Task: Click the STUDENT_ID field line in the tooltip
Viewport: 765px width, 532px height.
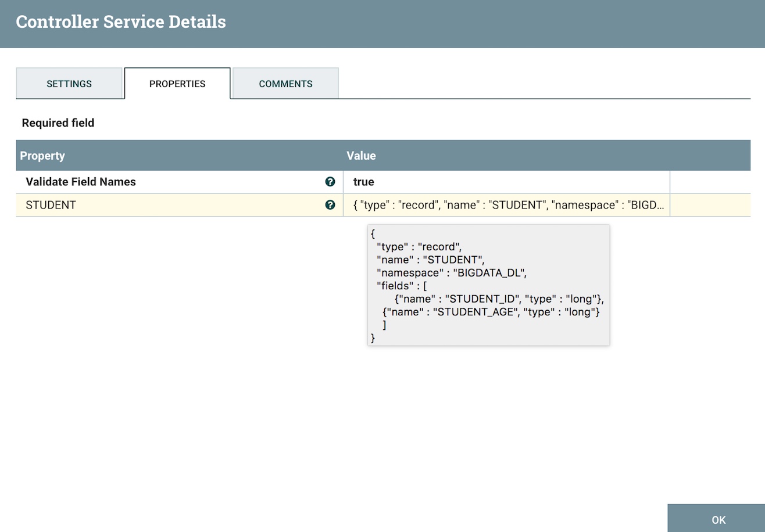Action: (499, 299)
